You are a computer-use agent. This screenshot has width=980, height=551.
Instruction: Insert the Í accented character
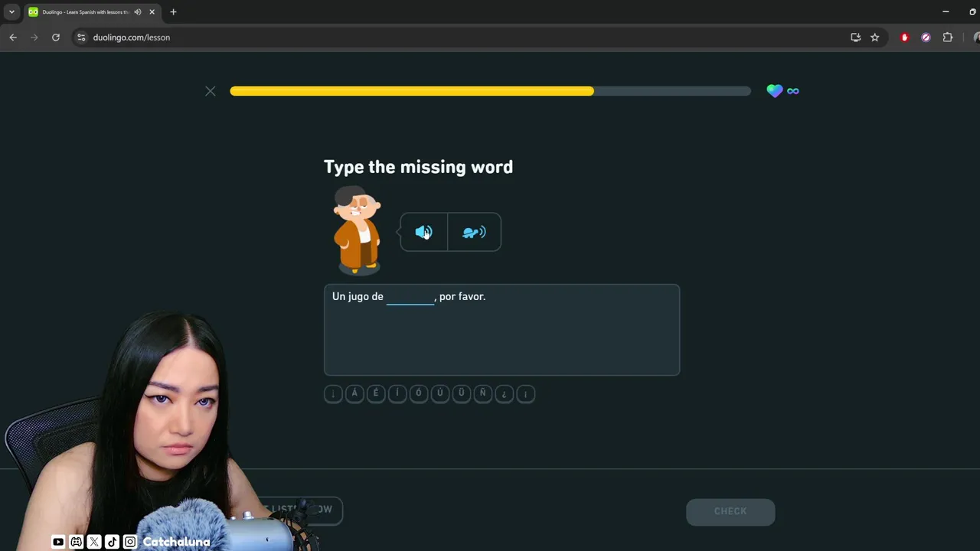click(397, 393)
